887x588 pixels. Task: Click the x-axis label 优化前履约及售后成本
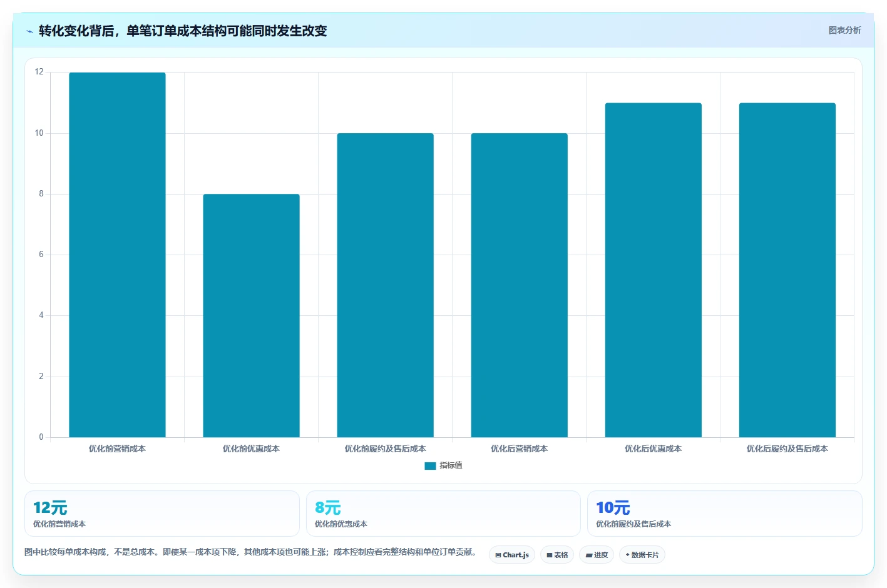pos(385,449)
